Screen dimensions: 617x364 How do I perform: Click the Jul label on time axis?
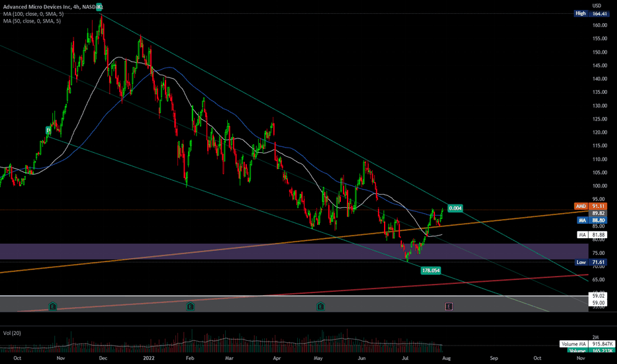point(405,358)
